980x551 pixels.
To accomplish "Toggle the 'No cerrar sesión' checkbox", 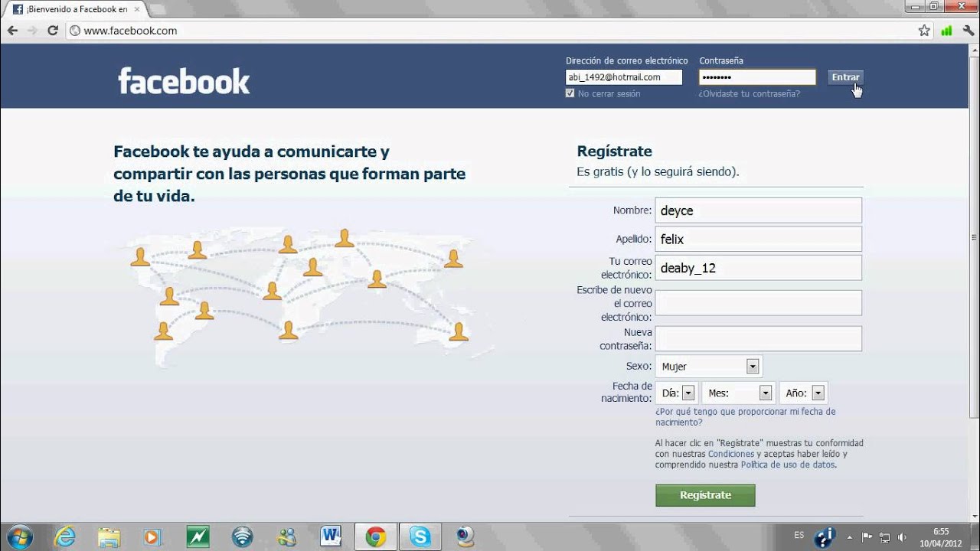I will pyautogui.click(x=570, y=93).
